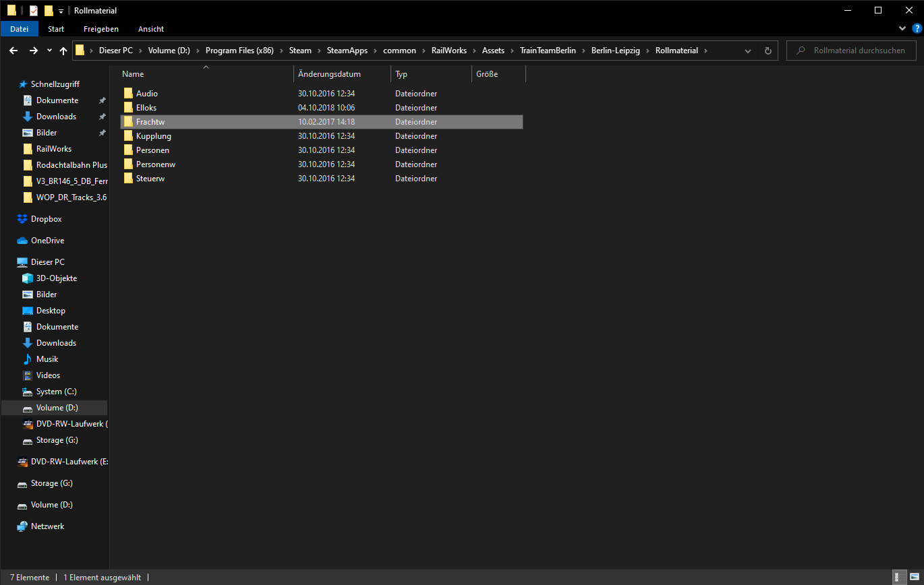Switch to the Start ribbon tab
Viewport: 924px width, 585px height.
tap(56, 29)
